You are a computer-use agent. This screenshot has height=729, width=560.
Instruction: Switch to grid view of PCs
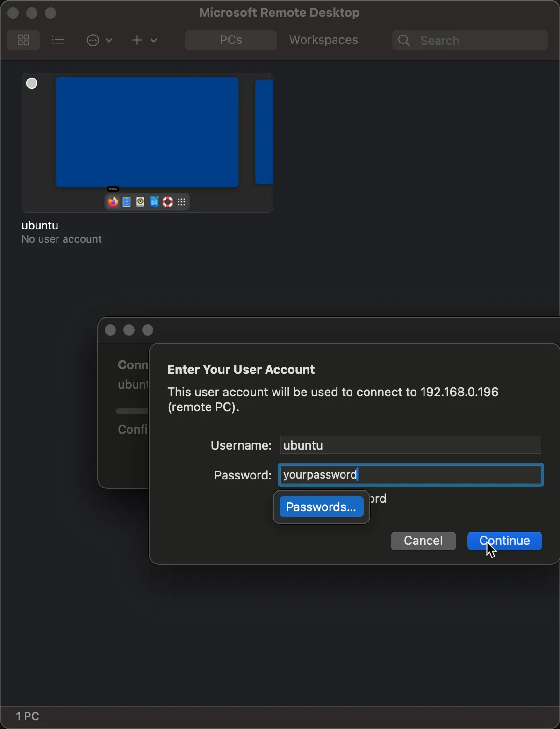pos(23,40)
